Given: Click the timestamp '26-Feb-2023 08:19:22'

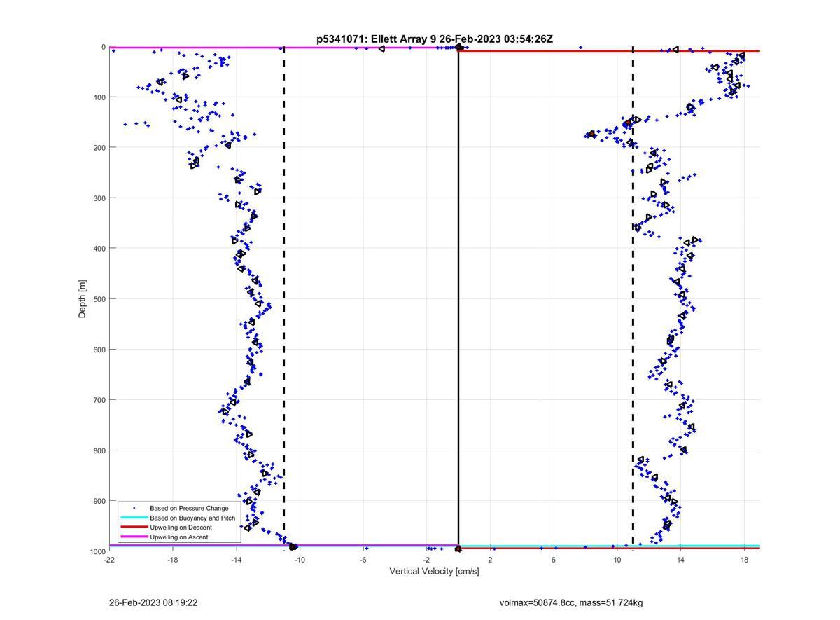Looking at the screenshot, I should (153, 602).
